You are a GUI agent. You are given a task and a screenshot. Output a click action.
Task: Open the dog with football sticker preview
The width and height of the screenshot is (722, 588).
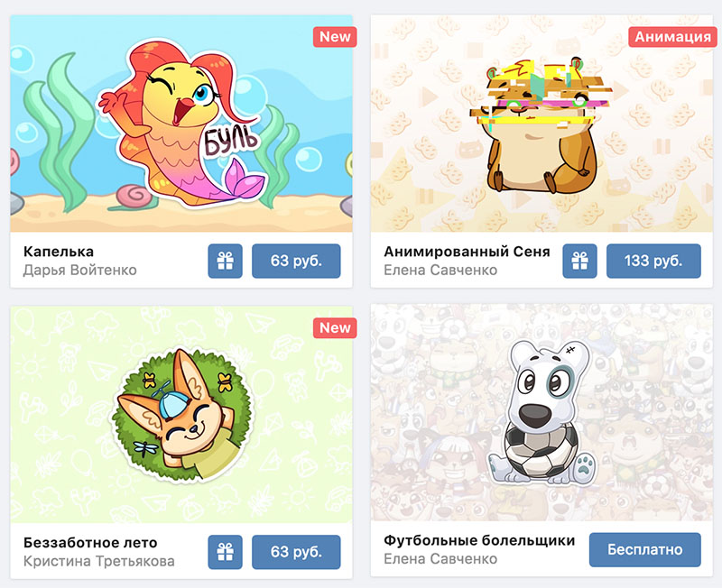(541, 412)
